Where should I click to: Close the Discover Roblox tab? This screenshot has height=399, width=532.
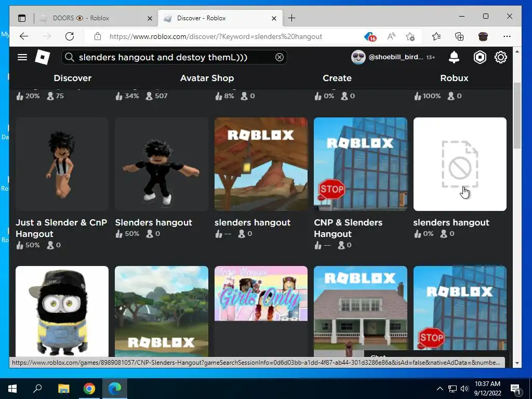pos(274,18)
